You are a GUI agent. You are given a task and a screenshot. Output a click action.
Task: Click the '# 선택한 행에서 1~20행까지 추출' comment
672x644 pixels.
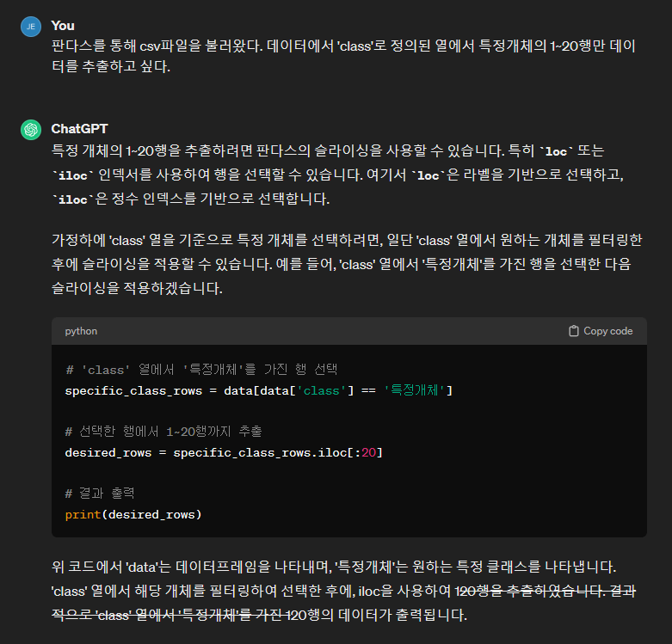point(163,431)
